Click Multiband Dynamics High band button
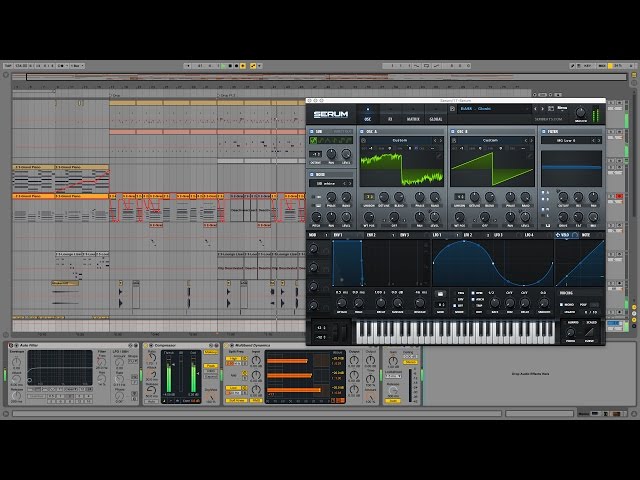Image resolution: width=640 pixels, height=480 pixels. [234, 358]
